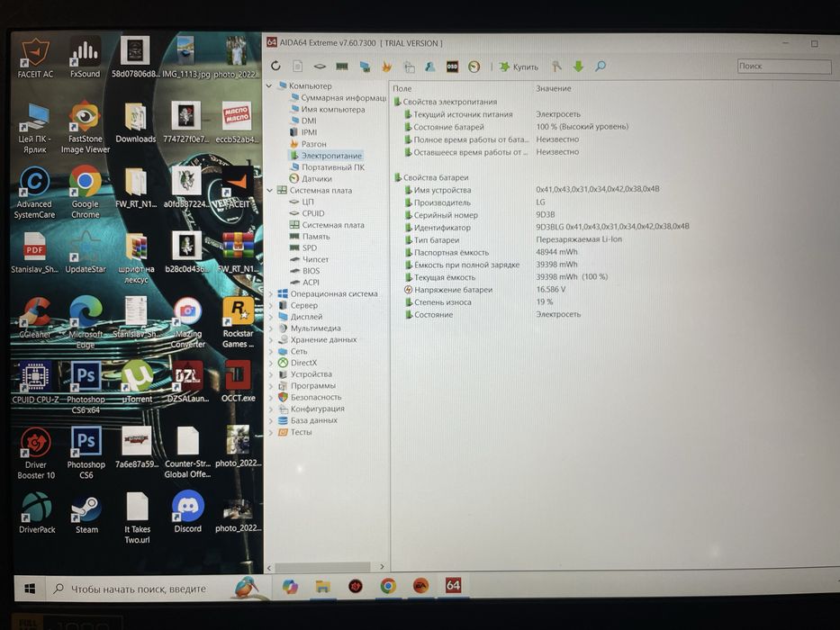This screenshot has height=630, width=840.
Task: Select Имя компьютера tree item
Action: pos(328,109)
